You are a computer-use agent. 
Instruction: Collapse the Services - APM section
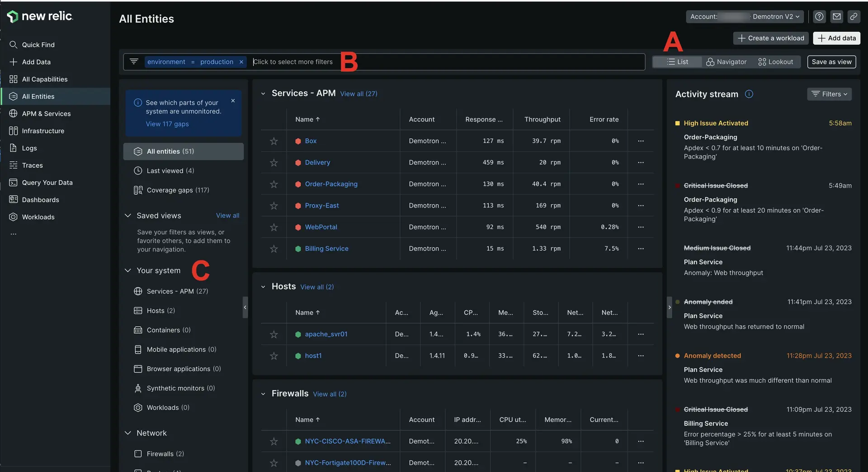[x=263, y=94]
